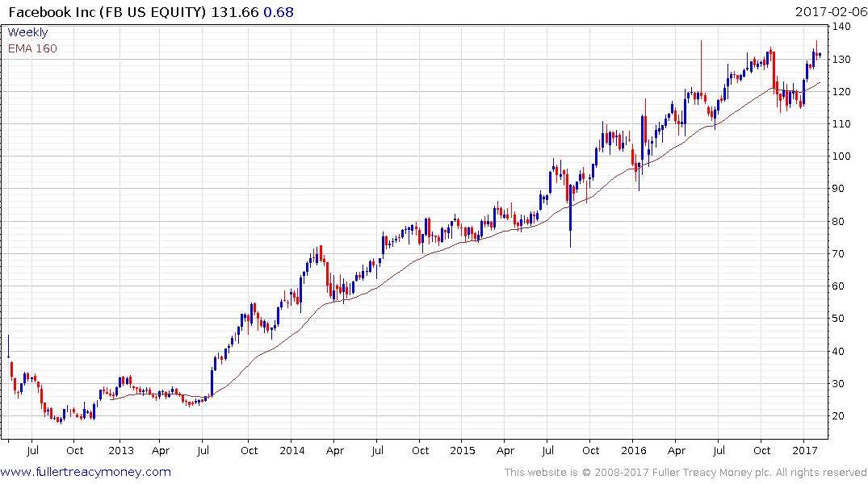The image size is (868, 484).
Task: Click the 30 price axis label
Action: [x=838, y=383]
